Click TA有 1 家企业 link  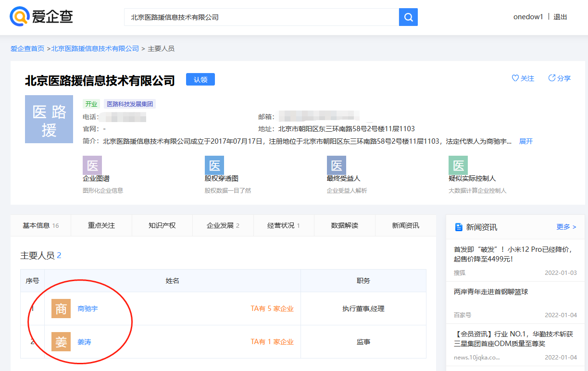tap(272, 342)
